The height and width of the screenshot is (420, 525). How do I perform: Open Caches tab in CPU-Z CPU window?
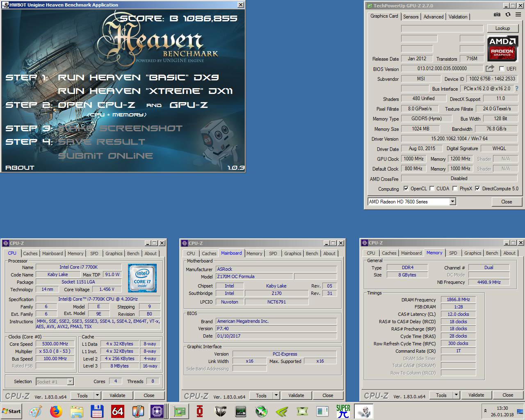30,253
